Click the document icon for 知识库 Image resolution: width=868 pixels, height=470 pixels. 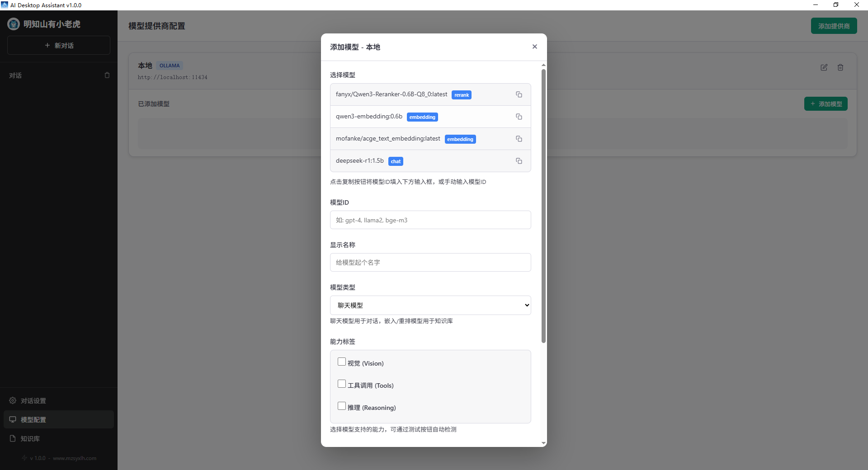pyautogui.click(x=13, y=438)
